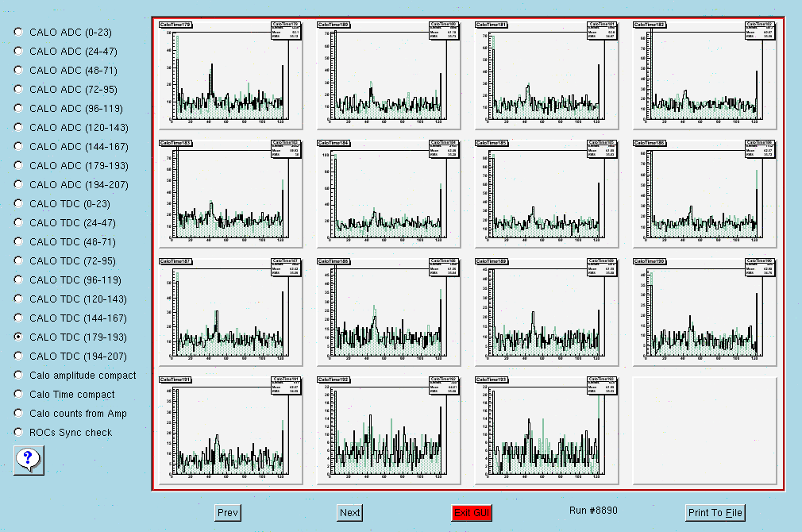The height and width of the screenshot is (532, 802).
Task: Select Calo counts from Amp option
Action: coord(18,413)
